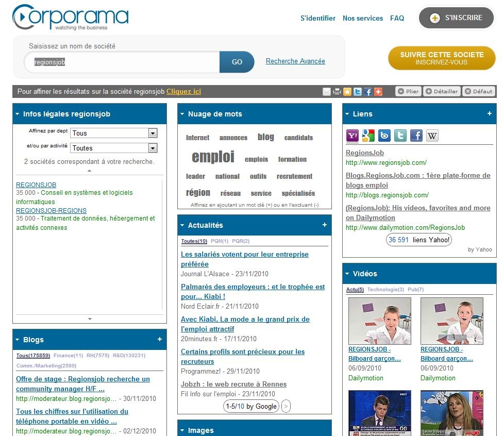Click the plus icon in Blogs header

coord(159,339)
